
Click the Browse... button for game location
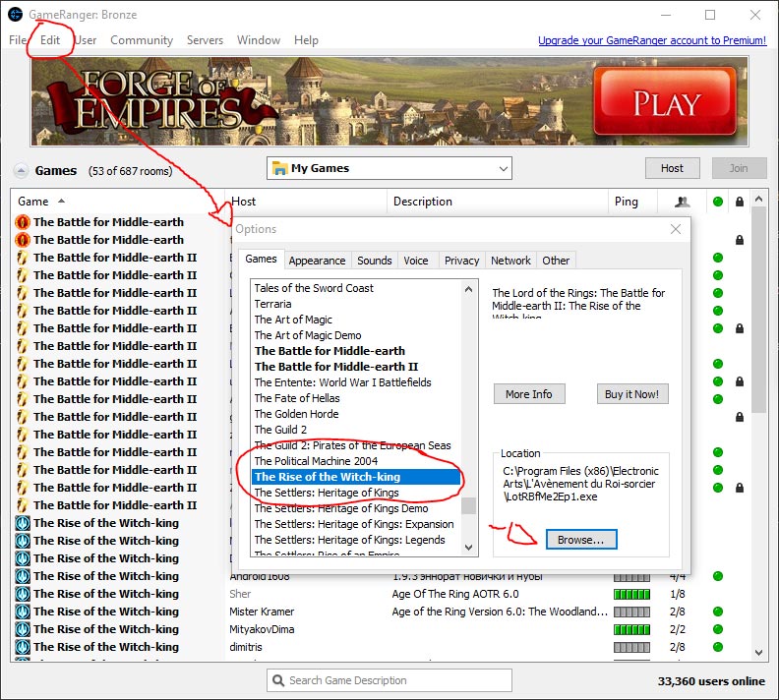(581, 540)
